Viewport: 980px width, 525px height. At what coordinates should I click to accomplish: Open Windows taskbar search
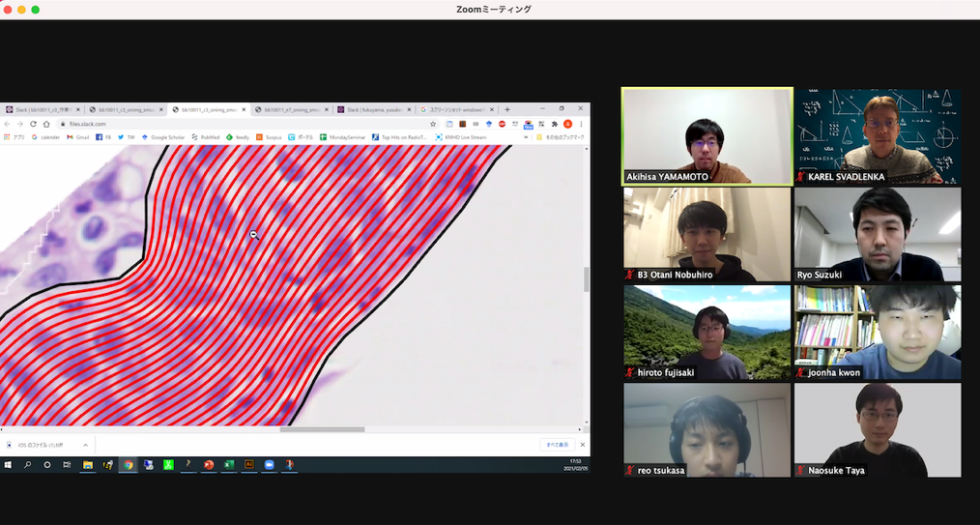[27, 465]
